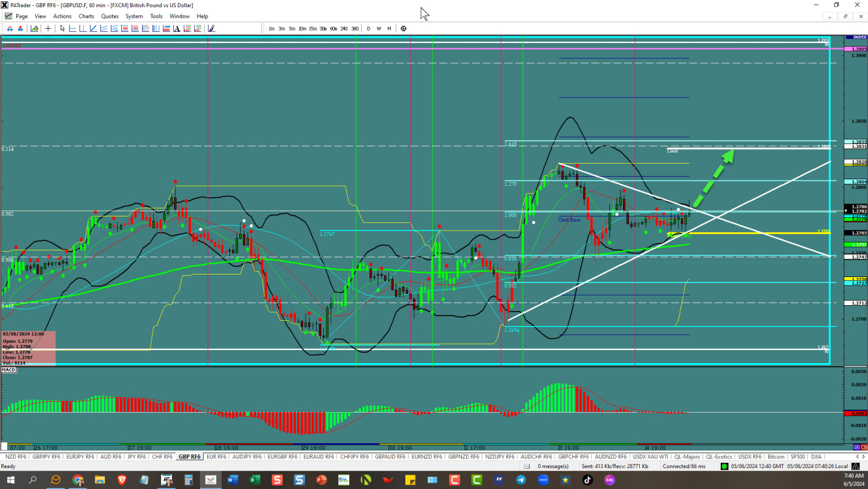Screen dimensions: 868x489
Task: Switch chart to 240 minute timeframe
Action: click(344, 29)
